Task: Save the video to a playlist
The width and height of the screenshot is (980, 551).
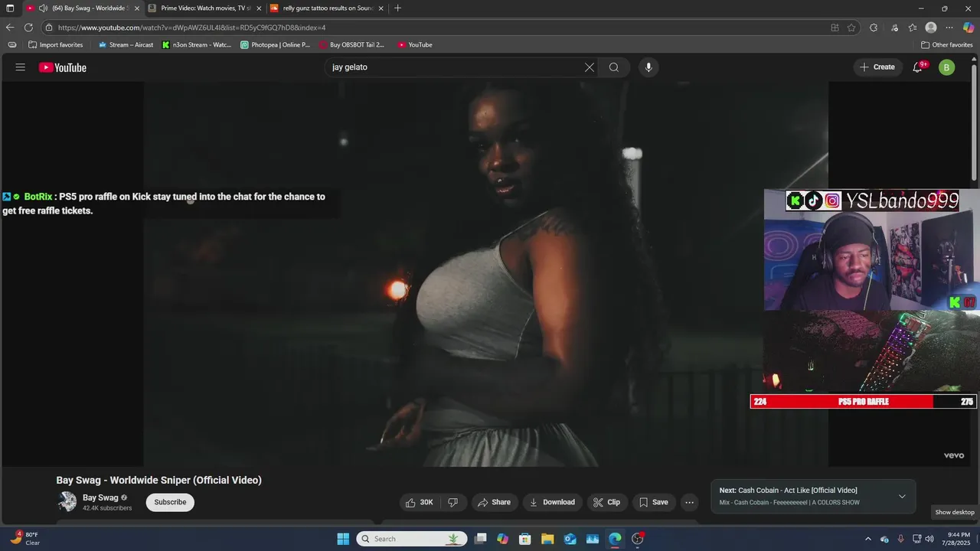Action: (x=653, y=502)
